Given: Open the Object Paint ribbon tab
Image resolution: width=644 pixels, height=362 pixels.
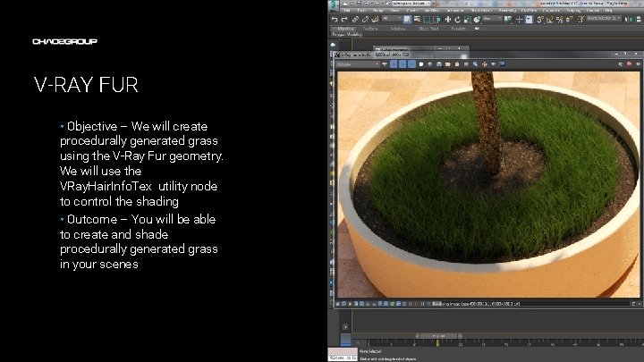Looking at the screenshot, I should (428, 29).
